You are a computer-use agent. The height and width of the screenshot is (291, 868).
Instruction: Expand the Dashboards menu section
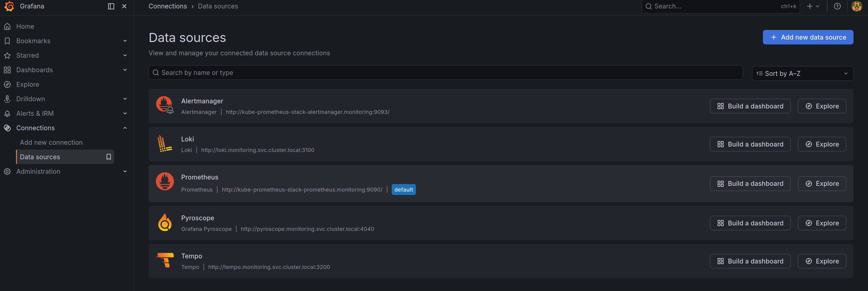click(x=125, y=70)
